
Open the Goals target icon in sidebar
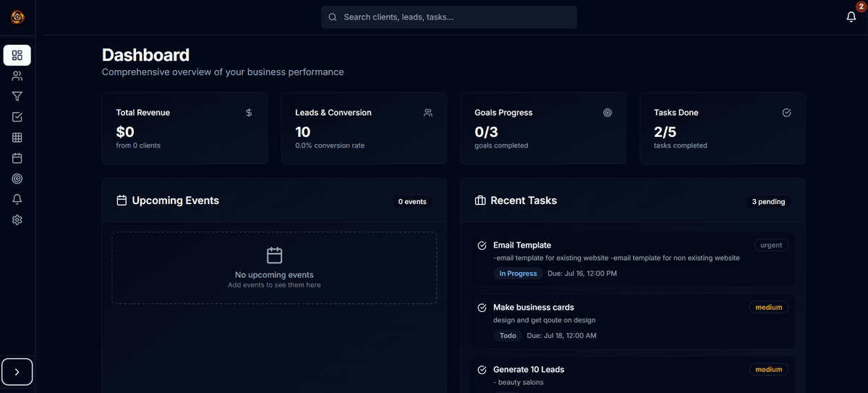[17, 179]
